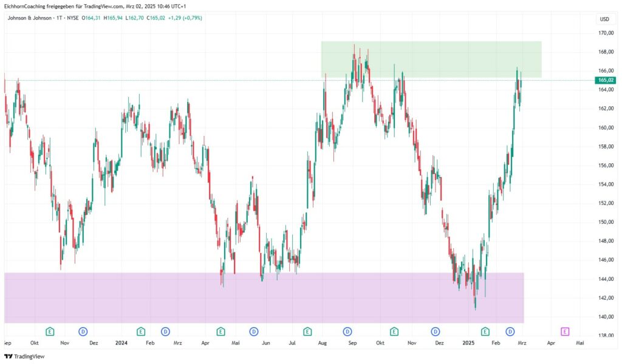Screen dimensions: 622x364
Task: Click the open value O164,31
Action: tap(91, 18)
